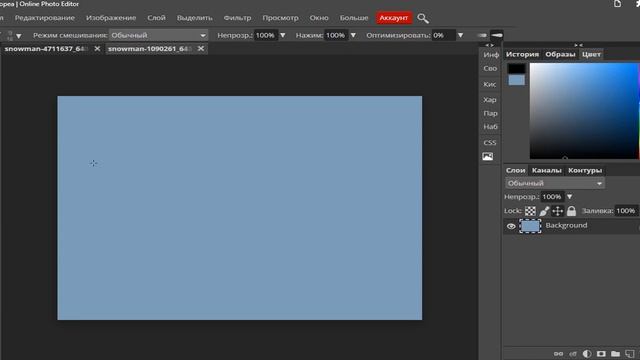Open the search magnifier in menu bar

click(x=423, y=18)
